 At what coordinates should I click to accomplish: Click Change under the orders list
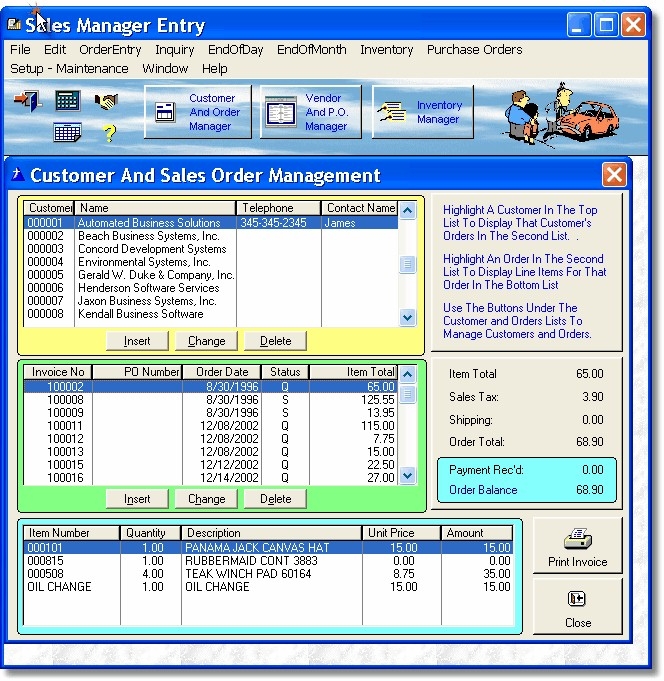[206, 499]
